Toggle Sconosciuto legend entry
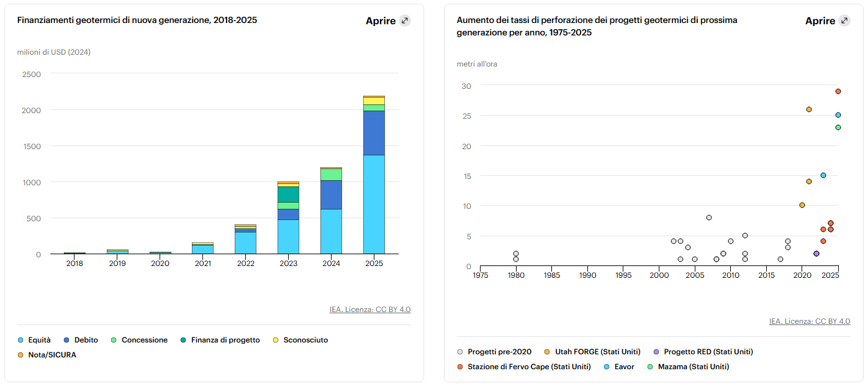Viewport: 868px width, 386px height. tap(300, 340)
